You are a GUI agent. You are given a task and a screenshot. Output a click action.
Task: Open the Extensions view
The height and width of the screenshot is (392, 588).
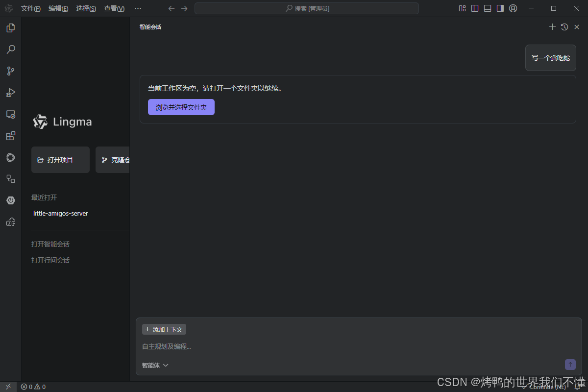(10, 136)
